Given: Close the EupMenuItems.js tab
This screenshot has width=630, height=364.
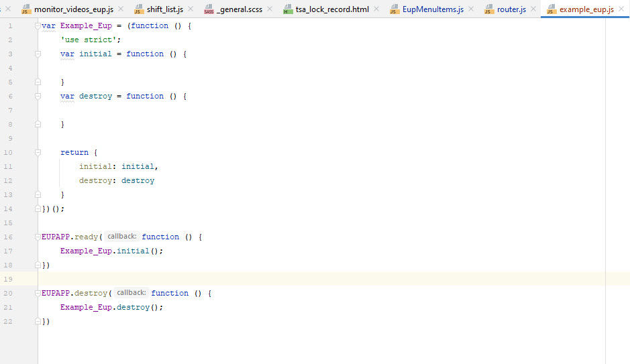Looking at the screenshot, I should [x=471, y=9].
